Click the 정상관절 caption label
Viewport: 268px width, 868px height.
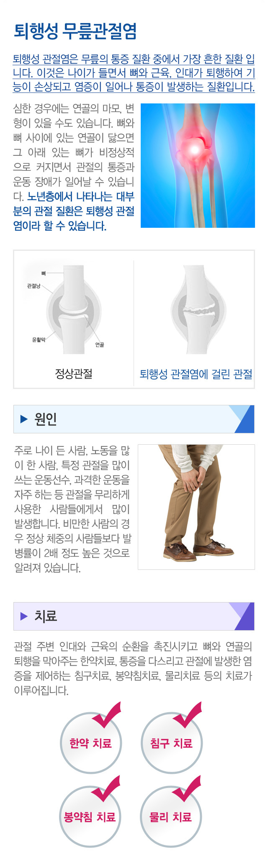74,373
